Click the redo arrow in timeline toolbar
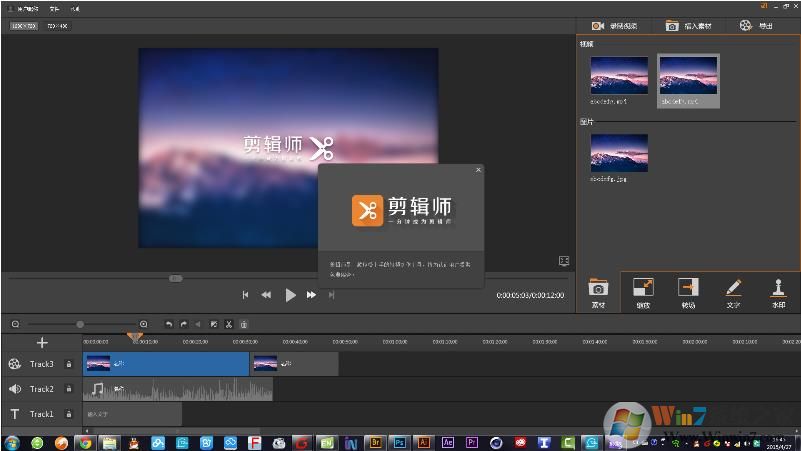This screenshot has height=451, width=801. [x=184, y=324]
